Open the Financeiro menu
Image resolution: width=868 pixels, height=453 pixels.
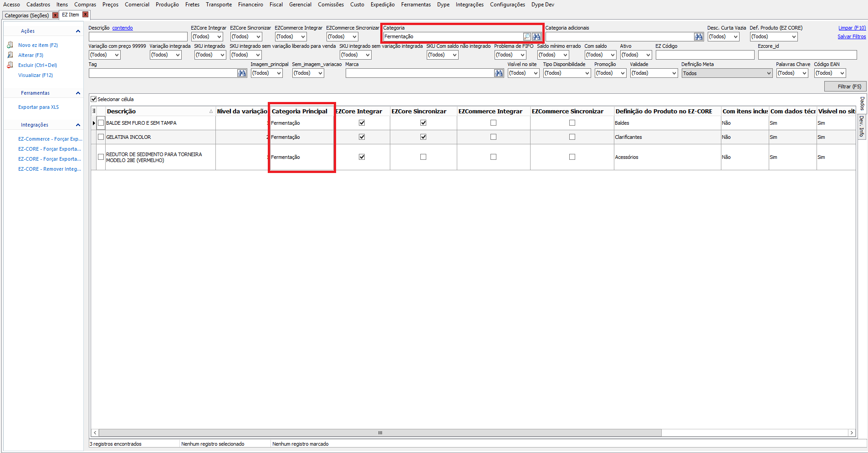point(250,5)
